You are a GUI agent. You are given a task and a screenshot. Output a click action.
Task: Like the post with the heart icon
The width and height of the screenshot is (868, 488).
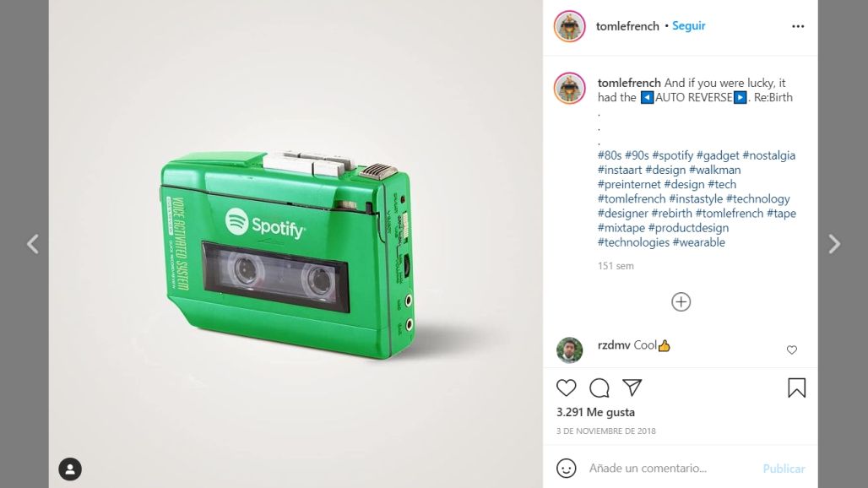point(566,388)
